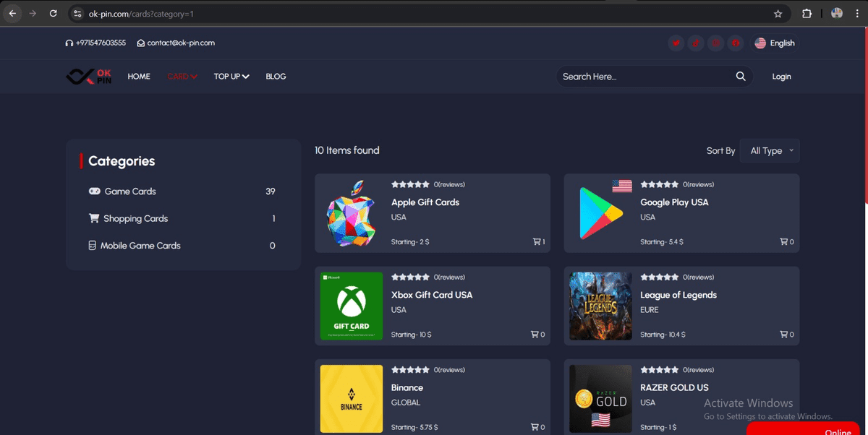Screen dimensions: 868x435
Task: Open the browser extensions puzzle icon
Action: pos(807,14)
